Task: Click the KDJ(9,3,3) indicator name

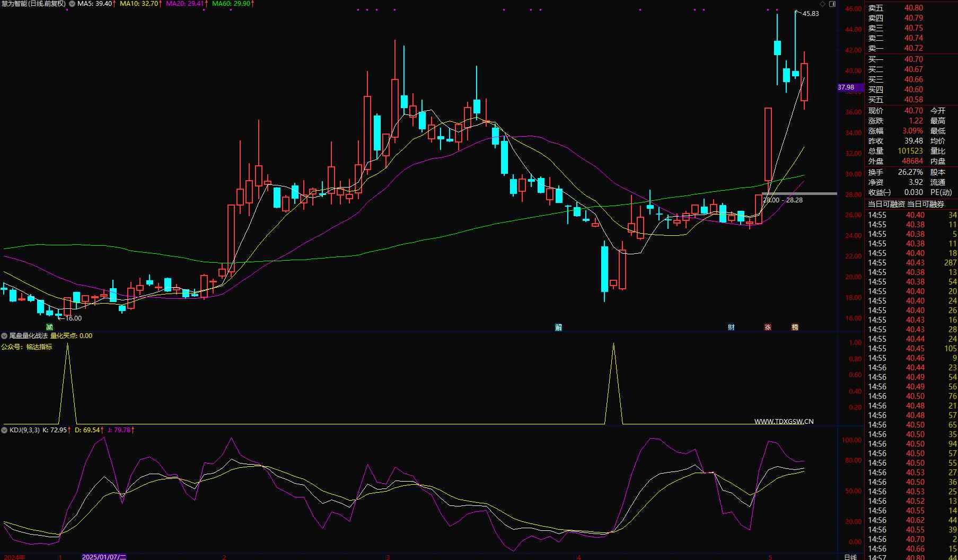Action: pos(24,430)
